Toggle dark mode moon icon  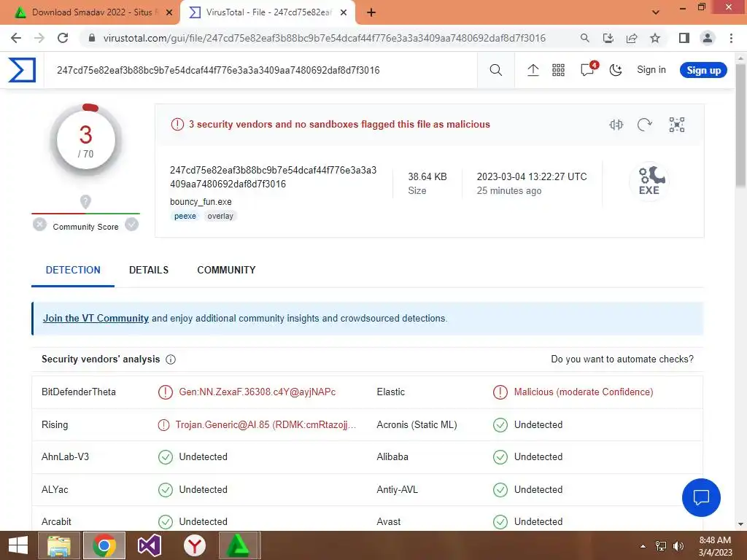(616, 70)
